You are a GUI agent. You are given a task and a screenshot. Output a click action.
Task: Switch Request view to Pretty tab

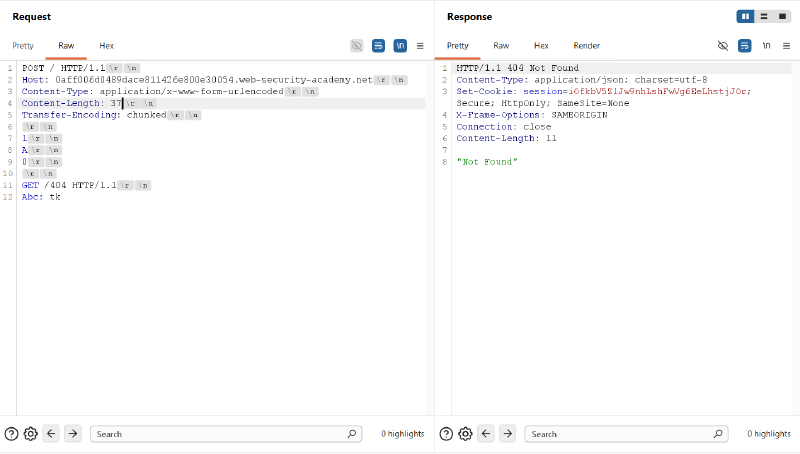tap(23, 46)
